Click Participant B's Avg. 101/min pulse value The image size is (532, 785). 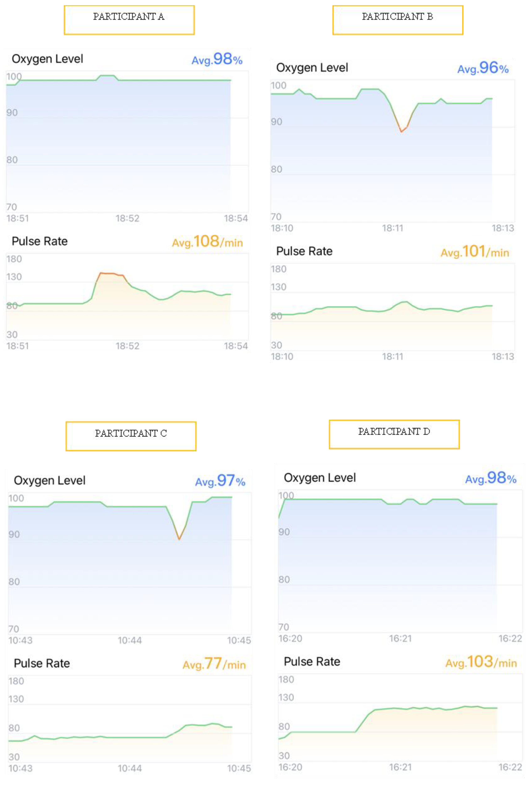pos(475,252)
